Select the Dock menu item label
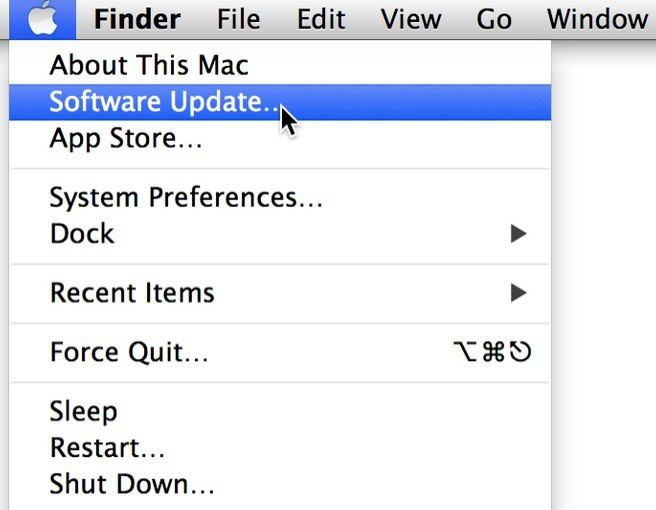 pos(82,234)
